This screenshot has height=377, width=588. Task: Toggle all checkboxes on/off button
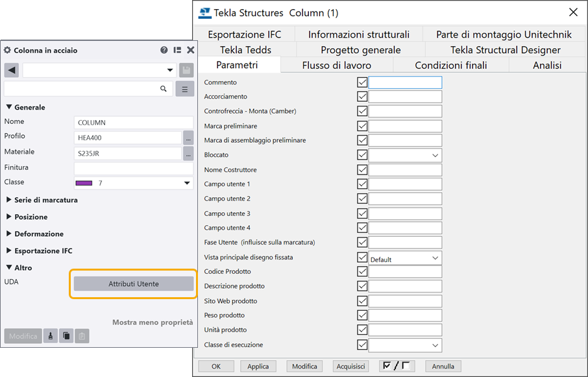coord(397,366)
